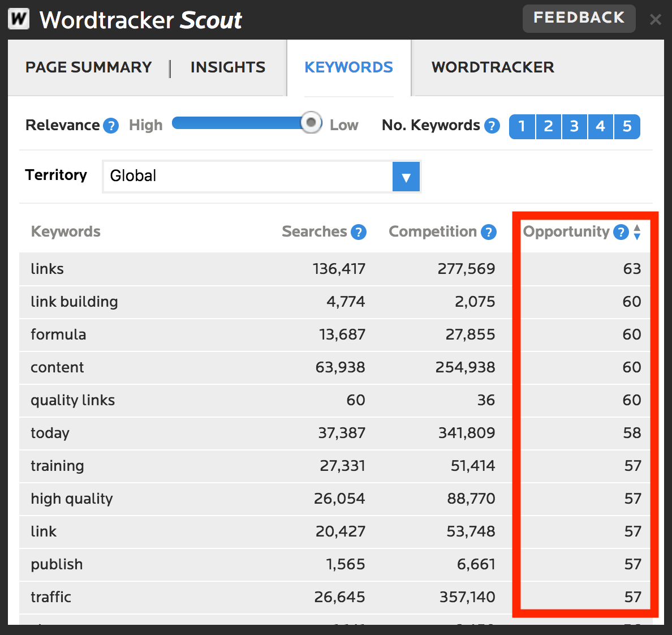Select 3 as number of keywords

pos(574,126)
